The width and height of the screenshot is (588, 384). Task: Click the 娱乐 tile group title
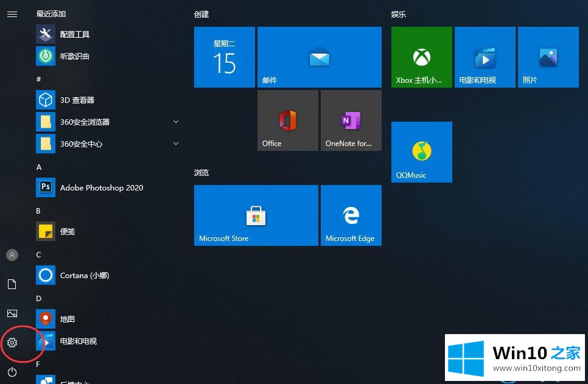[x=399, y=14]
